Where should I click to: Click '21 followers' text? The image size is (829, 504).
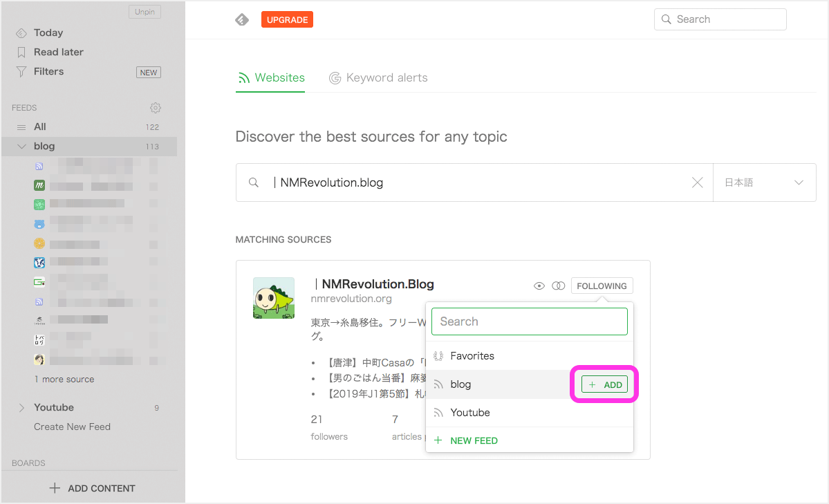click(x=329, y=427)
